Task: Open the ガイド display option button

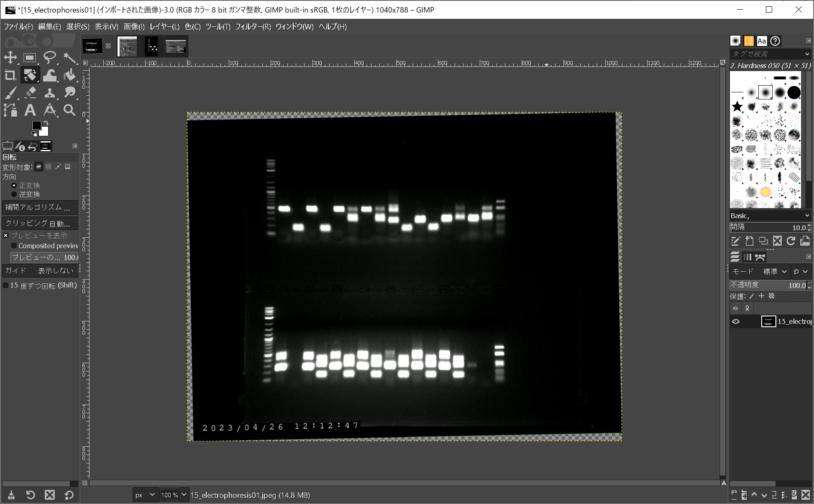Action: (x=40, y=271)
